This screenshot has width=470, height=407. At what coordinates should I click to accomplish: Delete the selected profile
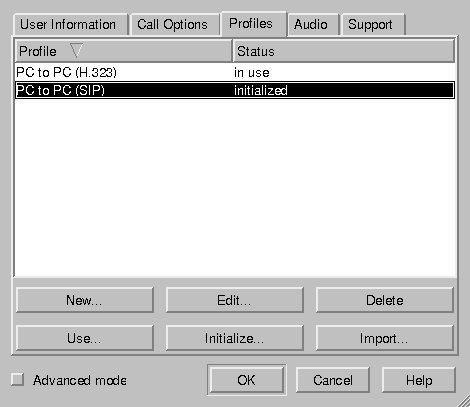(x=385, y=300)
